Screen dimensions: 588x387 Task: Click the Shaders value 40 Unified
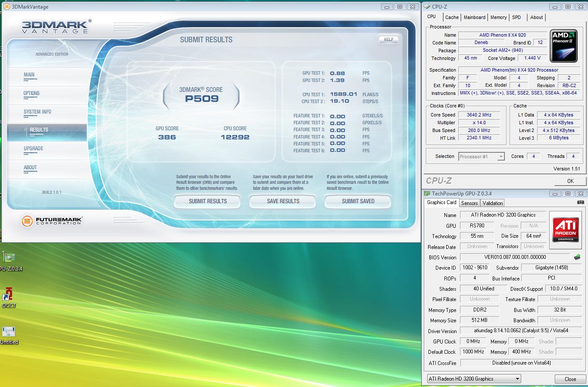pyautogui.click(x=483, y=289)
